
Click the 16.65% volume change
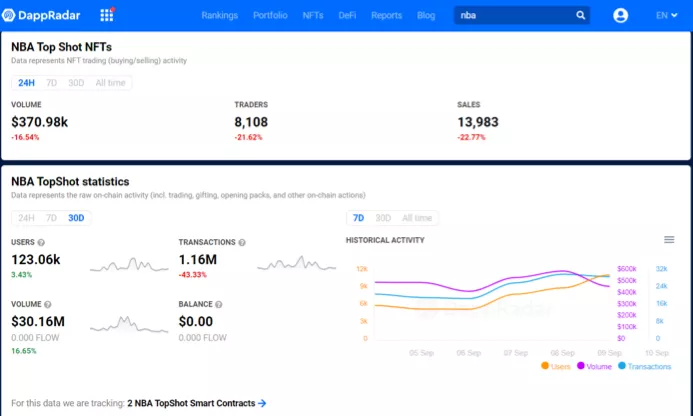coord(24,351)
